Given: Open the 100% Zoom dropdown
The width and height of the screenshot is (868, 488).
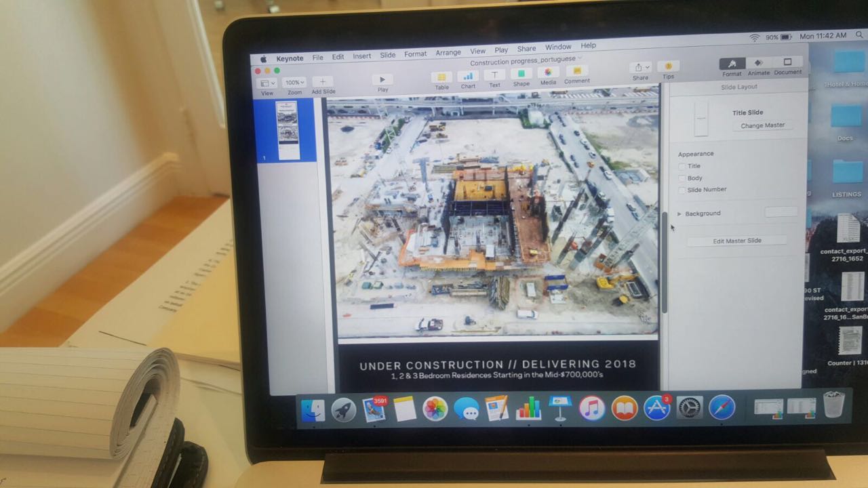Looking at the screenshot, I should click(x=294, y=83).
